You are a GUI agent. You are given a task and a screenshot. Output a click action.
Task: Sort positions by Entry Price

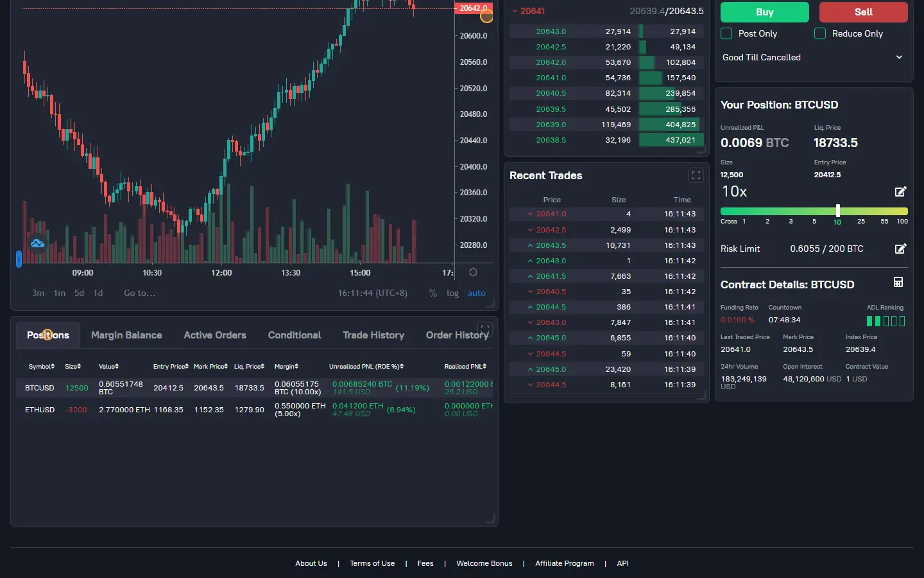pyautogui.click(x=171, y=367)
